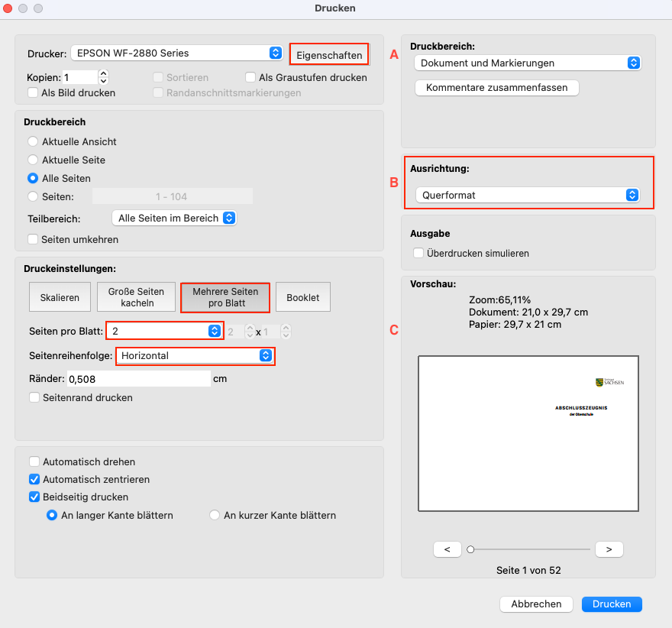Viewport: 672px width, 628px height.
Task: Click the preview page slider handle
Action: click(x=471, y=549)
